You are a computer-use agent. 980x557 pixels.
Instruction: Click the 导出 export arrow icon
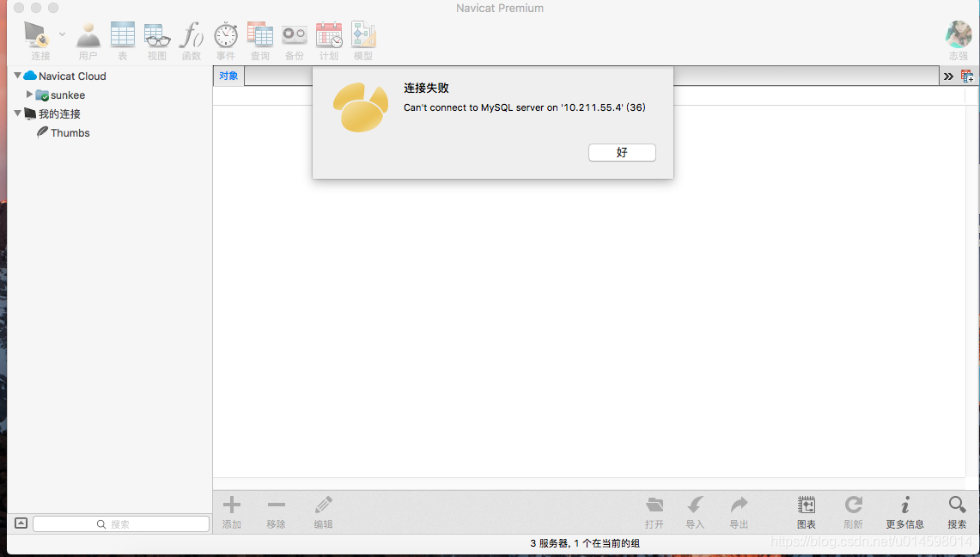739,505
